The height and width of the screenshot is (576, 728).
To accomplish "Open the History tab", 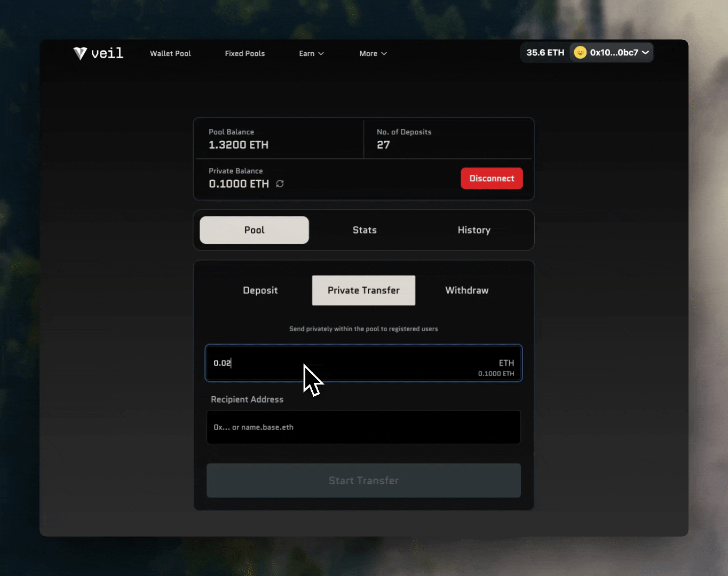I will pos(474,230).
